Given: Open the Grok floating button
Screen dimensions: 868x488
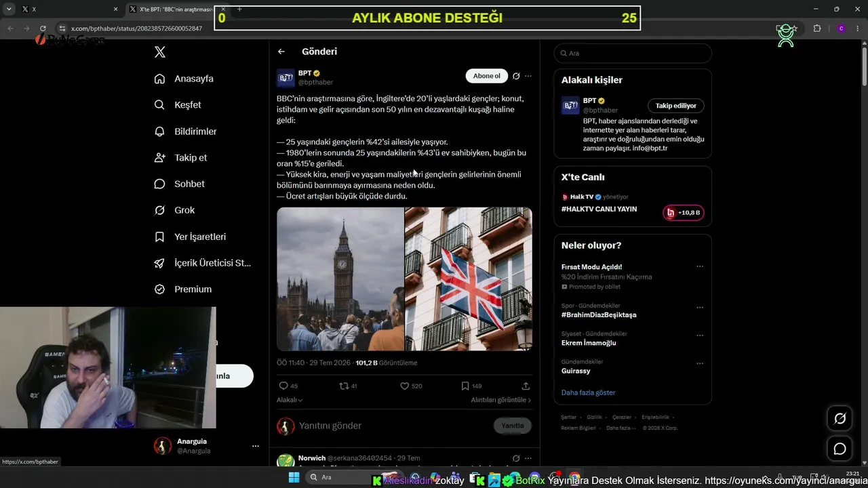Looking at the screenshot, I should (x=840, y=419).
